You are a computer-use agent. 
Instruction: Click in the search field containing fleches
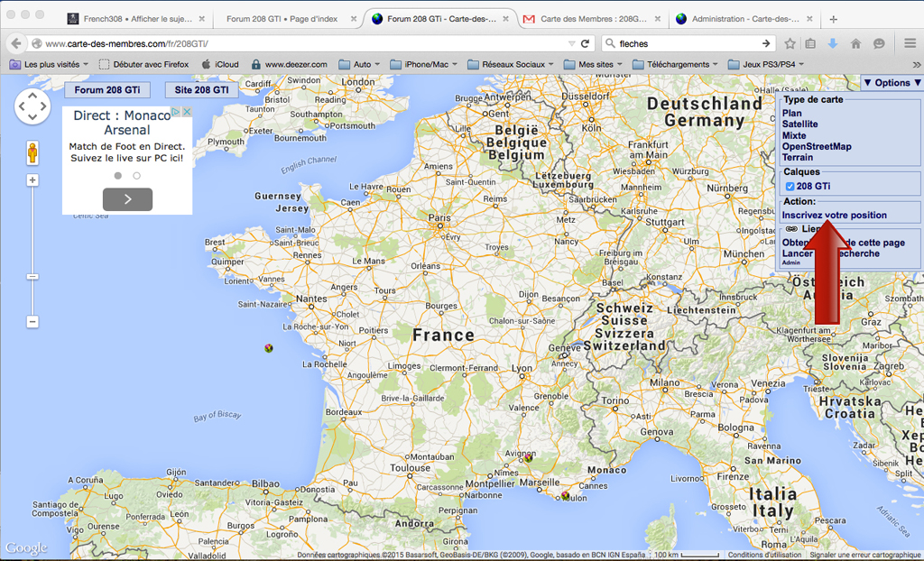coord(688,43)
